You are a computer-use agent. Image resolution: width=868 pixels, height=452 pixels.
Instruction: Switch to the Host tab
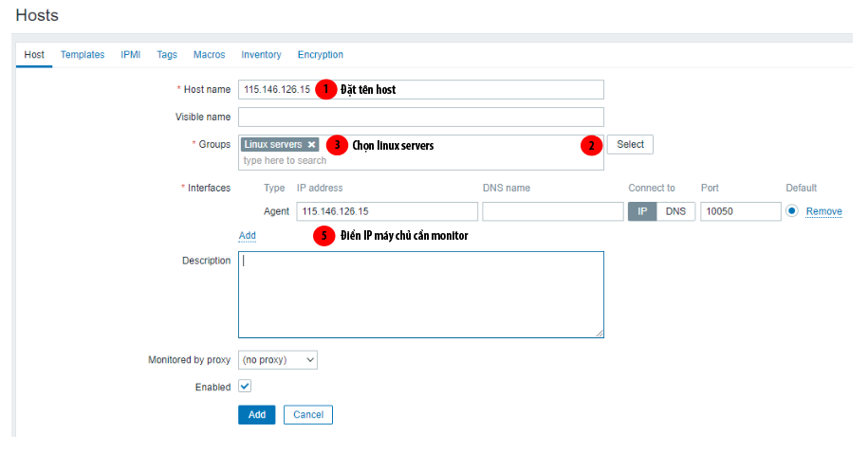tap(34, 55)
